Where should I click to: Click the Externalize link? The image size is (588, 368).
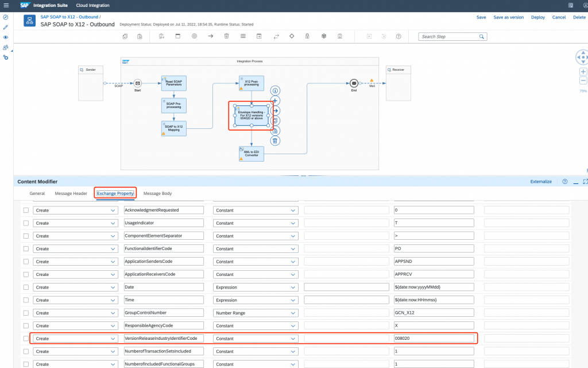(541, 182)
